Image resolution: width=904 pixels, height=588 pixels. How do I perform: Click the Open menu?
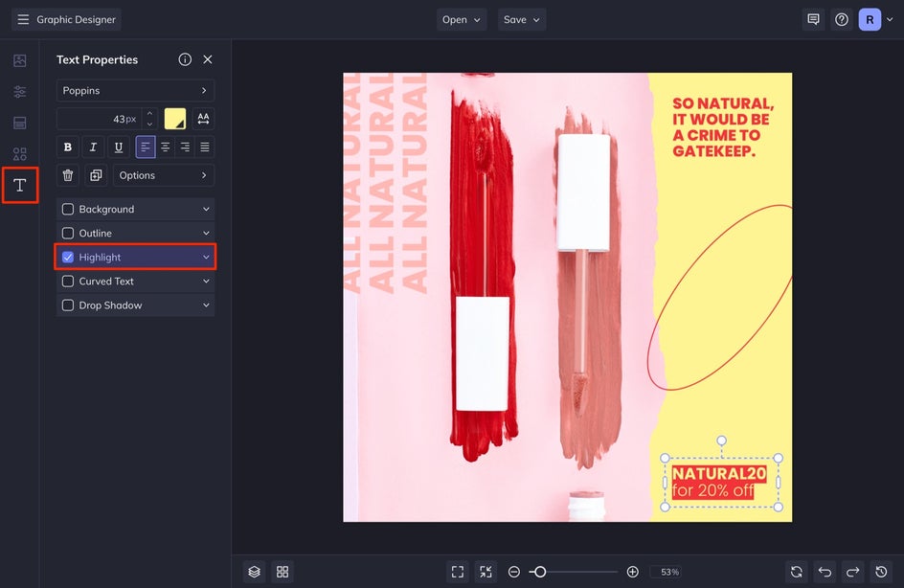462,20
